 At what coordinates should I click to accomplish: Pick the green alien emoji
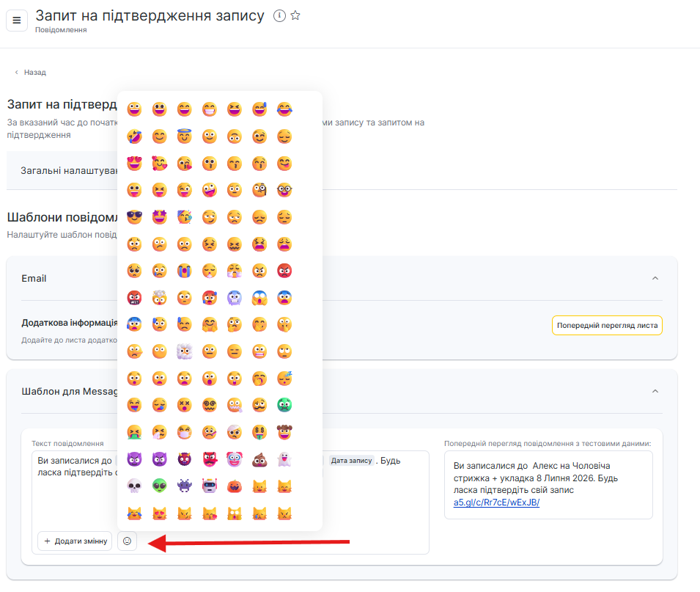tap(160, 487)
